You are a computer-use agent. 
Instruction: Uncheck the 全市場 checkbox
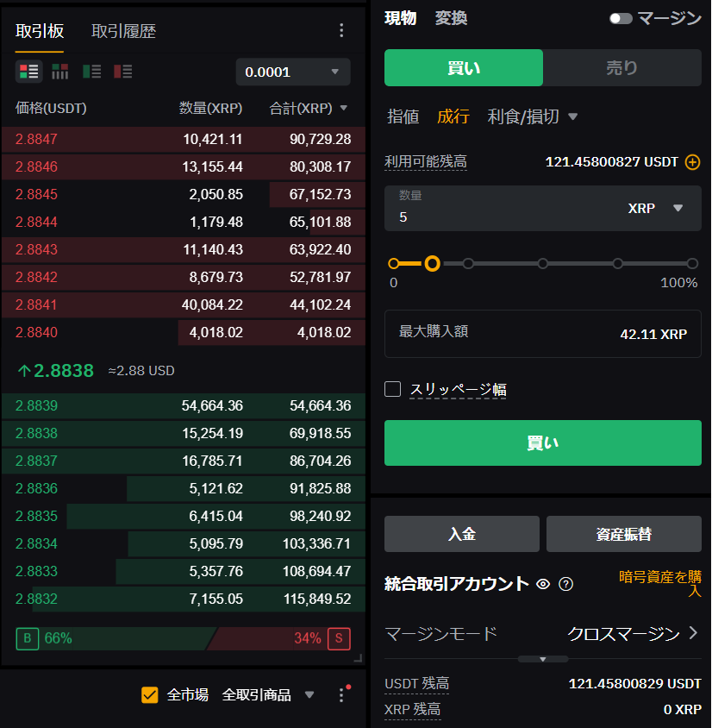150,695
